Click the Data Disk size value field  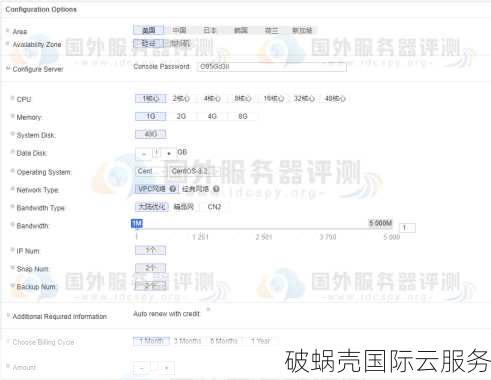pos(157,153)
